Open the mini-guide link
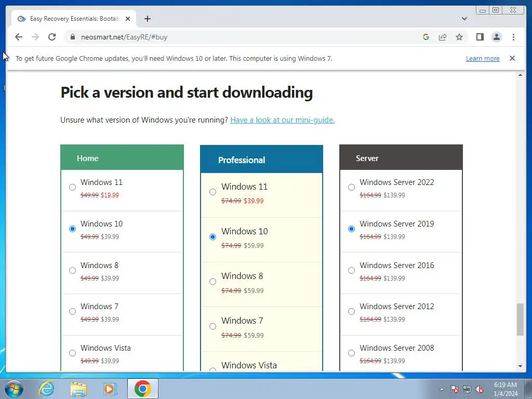This screenshot has width=532, height=399. (x=282, y=120)
